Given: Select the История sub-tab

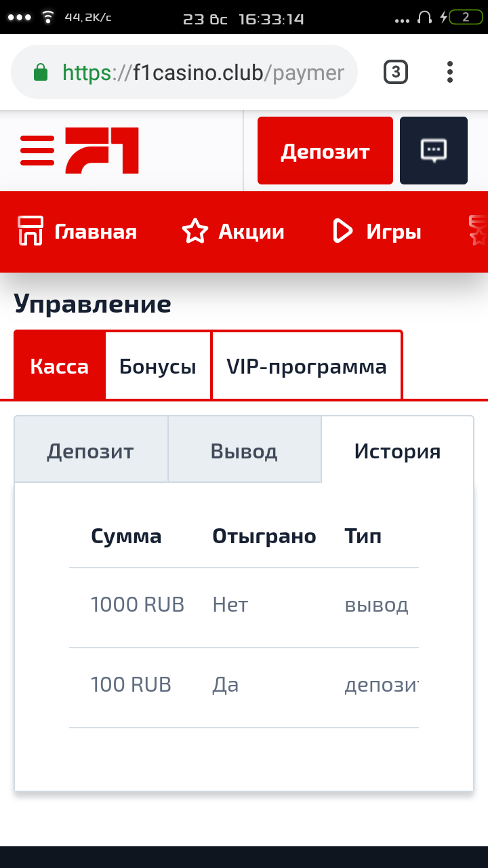Looking at the screenshot, I should coord(397,451).
